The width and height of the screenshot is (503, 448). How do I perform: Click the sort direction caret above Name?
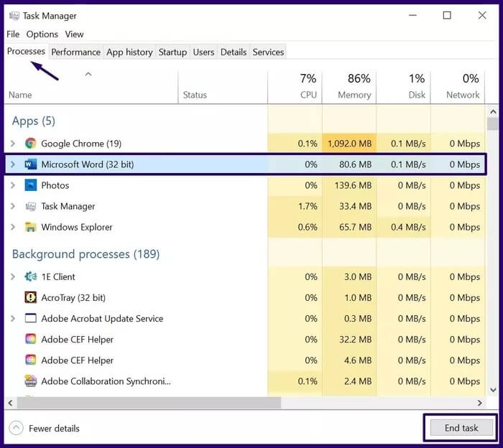pos(88,75)
